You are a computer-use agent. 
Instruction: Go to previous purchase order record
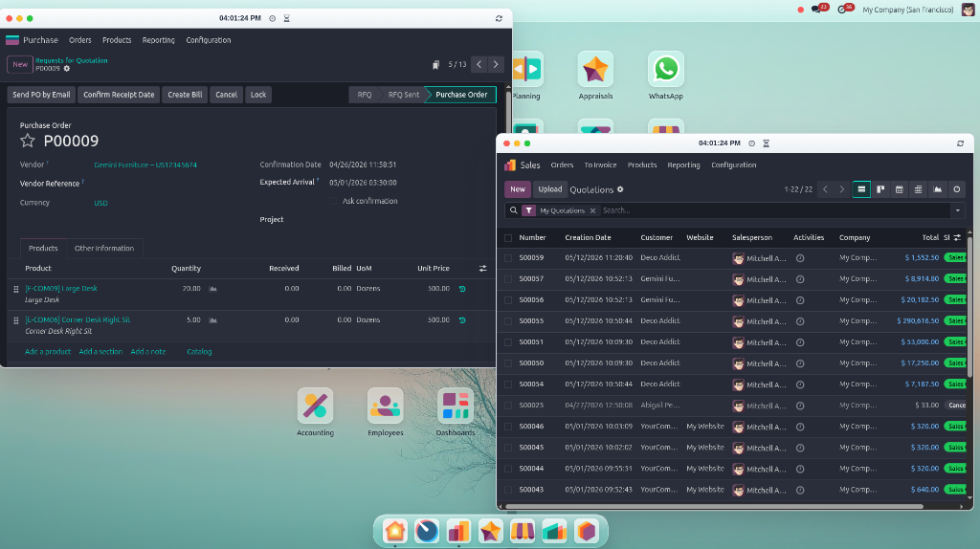tap(479, 64)
